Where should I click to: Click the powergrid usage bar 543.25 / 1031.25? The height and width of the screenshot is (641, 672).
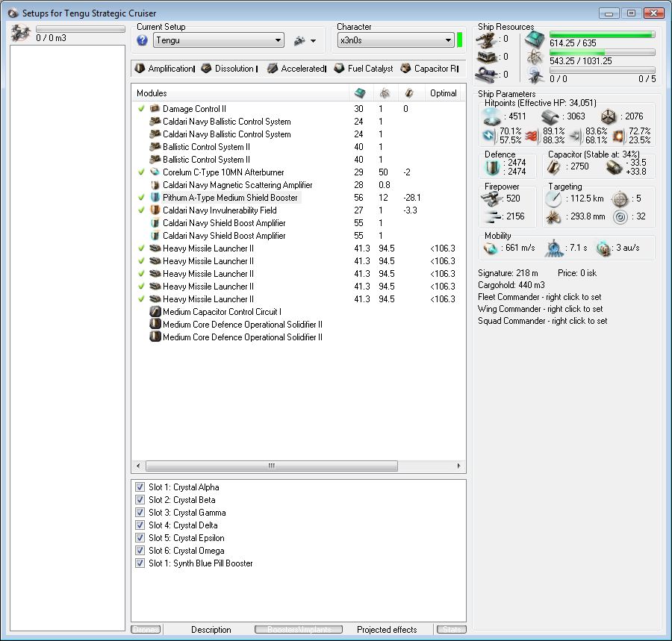coord(602,53)
